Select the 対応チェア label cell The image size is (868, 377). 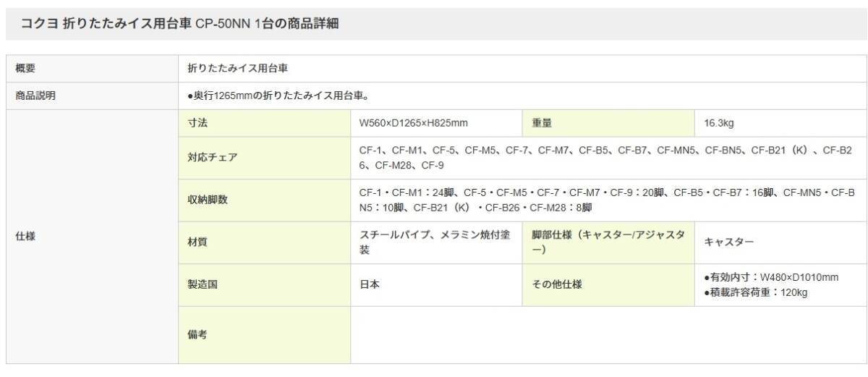point(264,158)
